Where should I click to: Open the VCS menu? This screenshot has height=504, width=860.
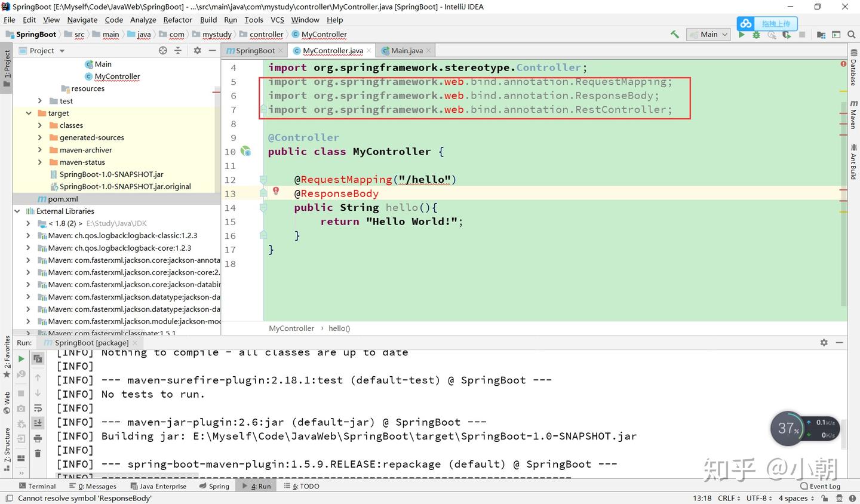coord(277,20)
